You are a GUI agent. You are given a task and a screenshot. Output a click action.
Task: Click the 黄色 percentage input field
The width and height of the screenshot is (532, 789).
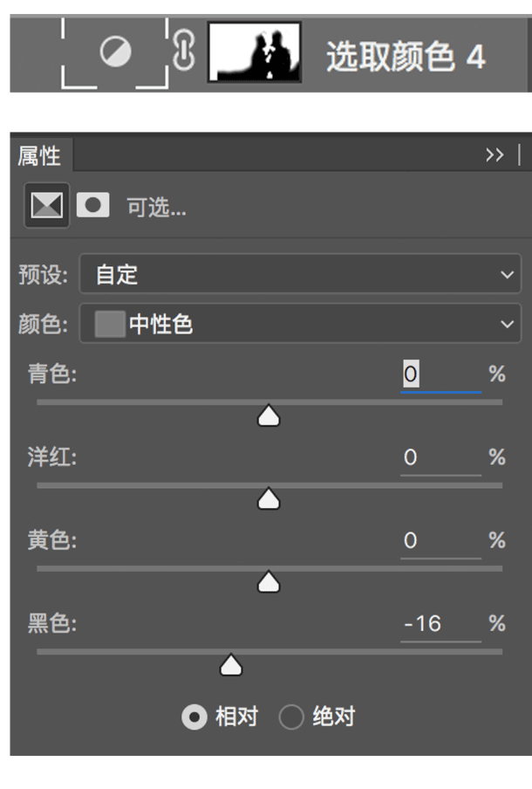pos(440,540)
